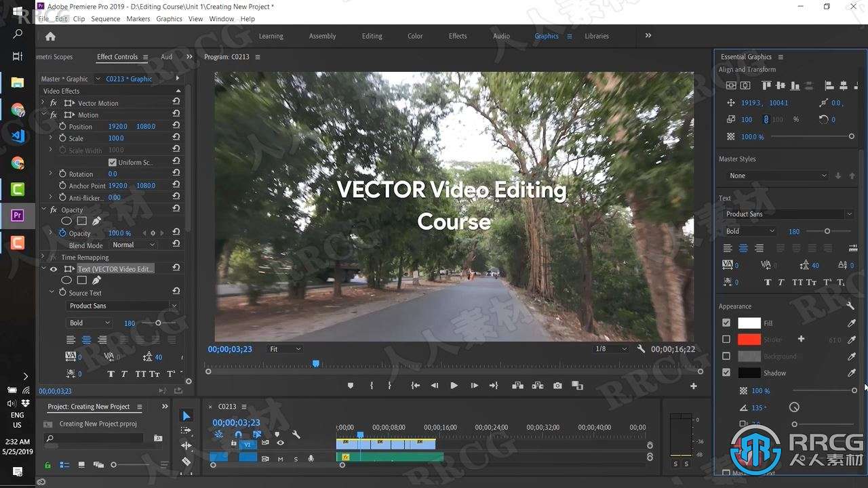Open Appearance graphics properties wrench

[x=851, y=306]
